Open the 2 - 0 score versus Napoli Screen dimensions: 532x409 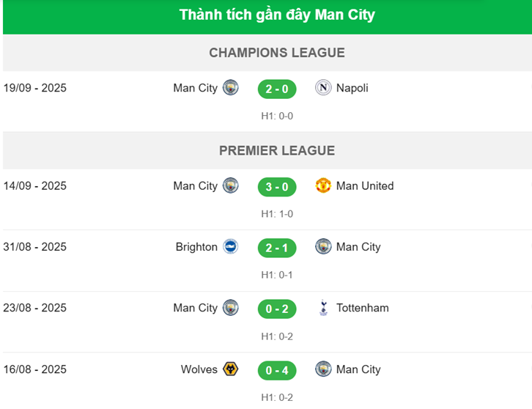pos(277,89)
